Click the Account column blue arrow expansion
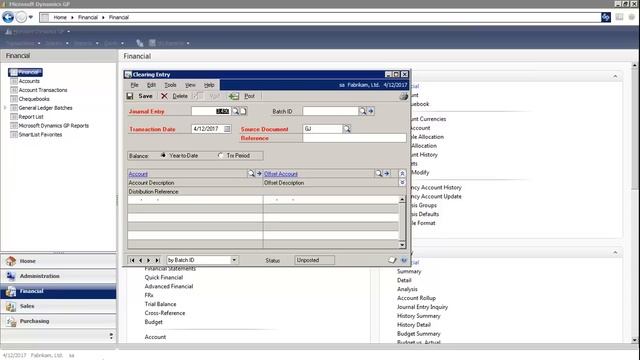The height and width of the screenshot is (360, 640). (x=259, y=173)
